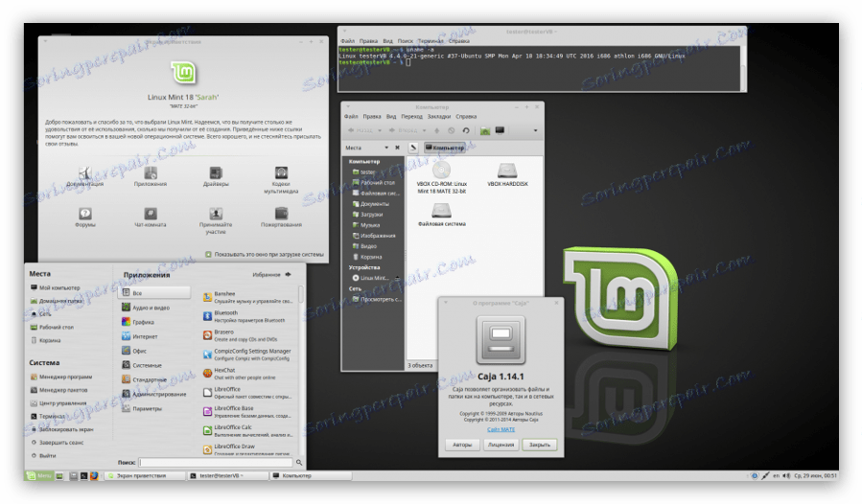This screenshot has height=504, width=862.
Task: Select the Администрирование category
Action: [x=154, y=394]
